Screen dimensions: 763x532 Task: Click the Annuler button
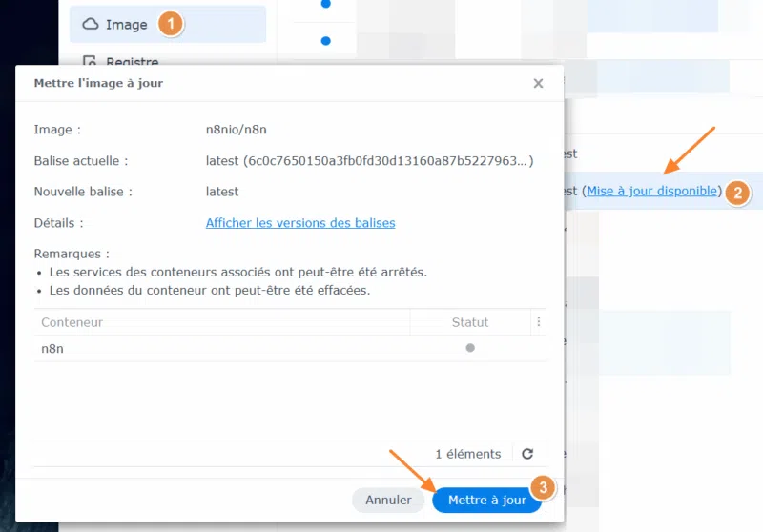point(388,500)
